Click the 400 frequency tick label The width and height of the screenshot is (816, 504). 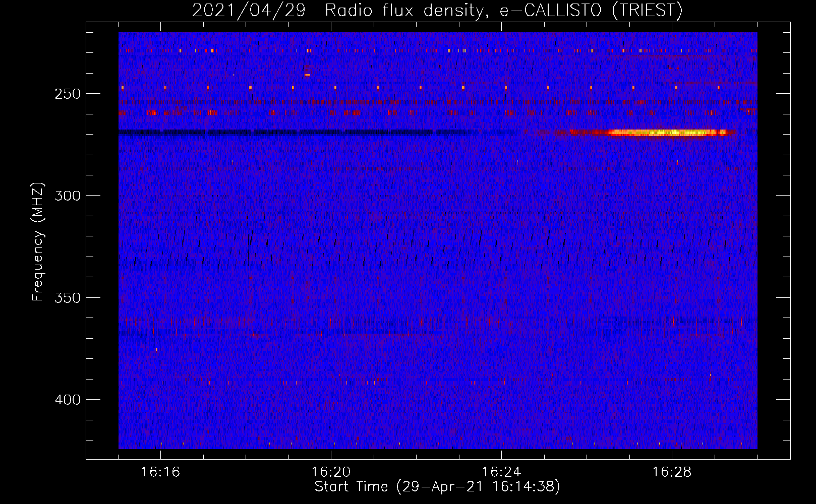[68, 400]
